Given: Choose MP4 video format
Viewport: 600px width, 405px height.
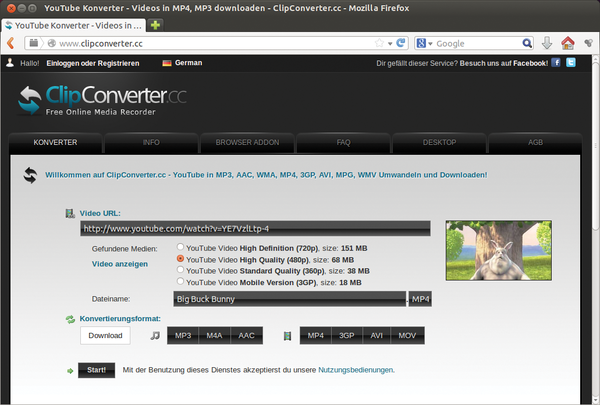Looking at the screenshot, I should [316, 336].
